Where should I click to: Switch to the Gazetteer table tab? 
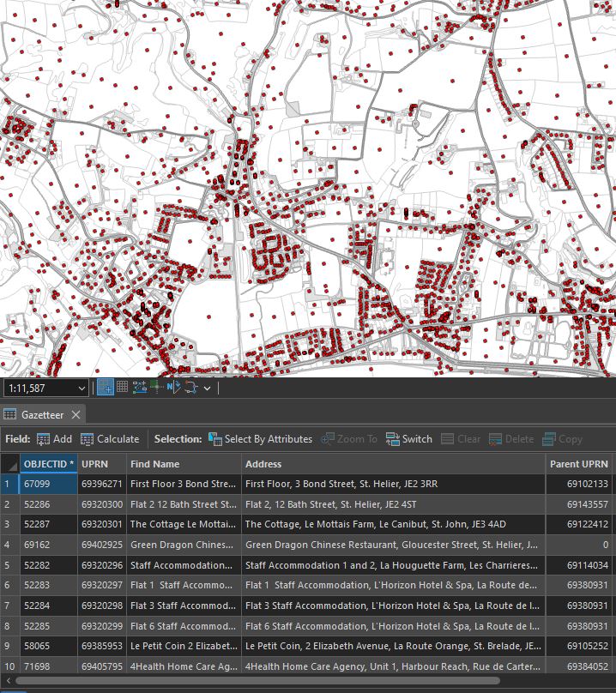42,414
